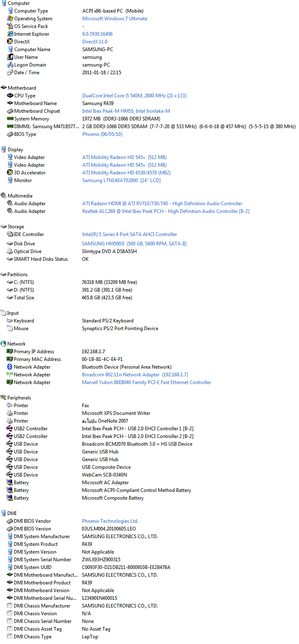This screenshot has height=644, width=299.
Task: Click the Computer section icon
Action: tap(4, 3)
